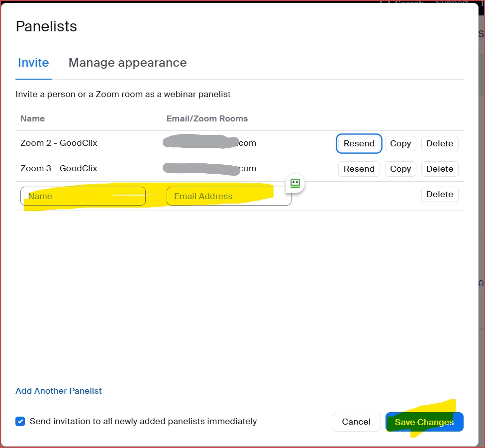This screenshot has height=448, width=485.
Task: Delete the empty new panelist row
Action: (440, 195)
